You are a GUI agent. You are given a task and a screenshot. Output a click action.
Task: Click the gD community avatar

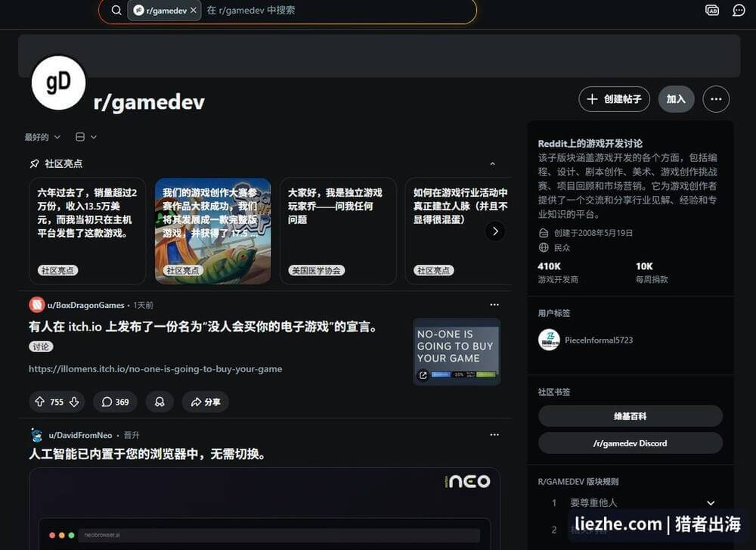(58, 82)
